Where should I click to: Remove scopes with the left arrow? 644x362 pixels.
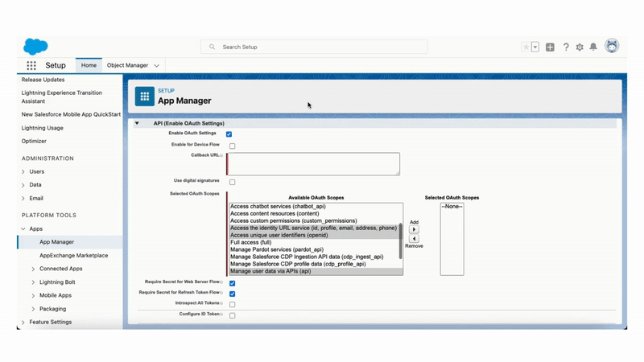(414, 238)
